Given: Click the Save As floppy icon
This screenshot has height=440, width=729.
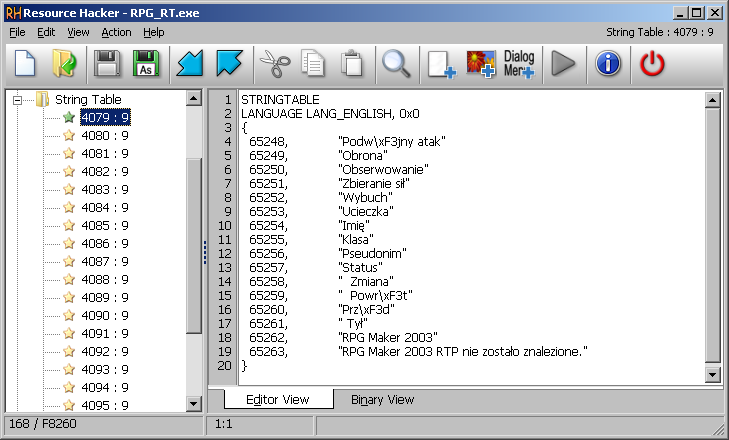Looking at the screenshot, I should click(146, 64).
